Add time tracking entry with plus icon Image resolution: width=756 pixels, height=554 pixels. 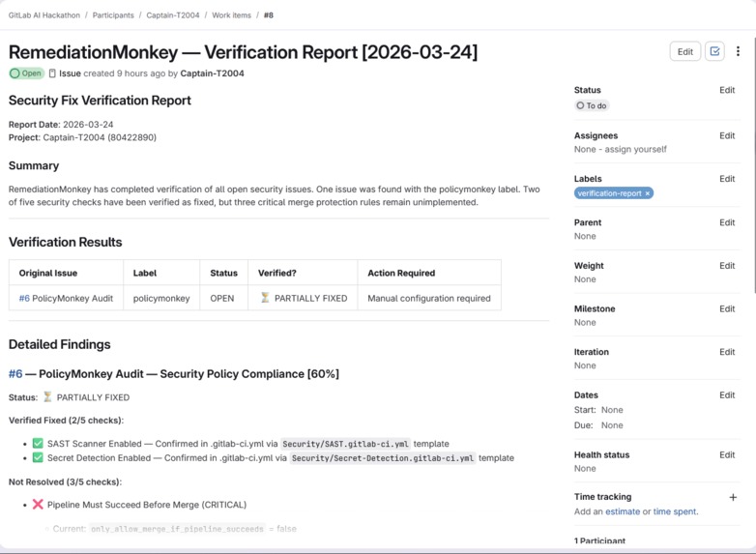[x=733, y=497]
